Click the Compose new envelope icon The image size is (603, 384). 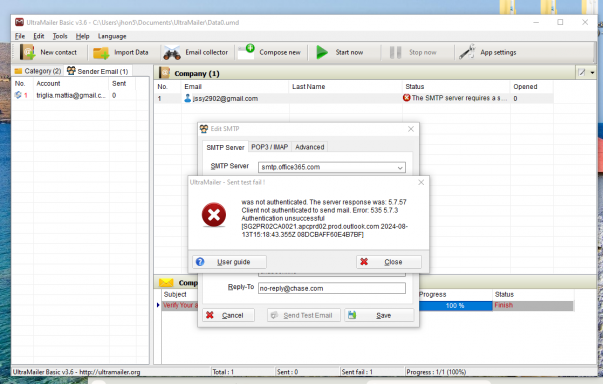[246, 52]
